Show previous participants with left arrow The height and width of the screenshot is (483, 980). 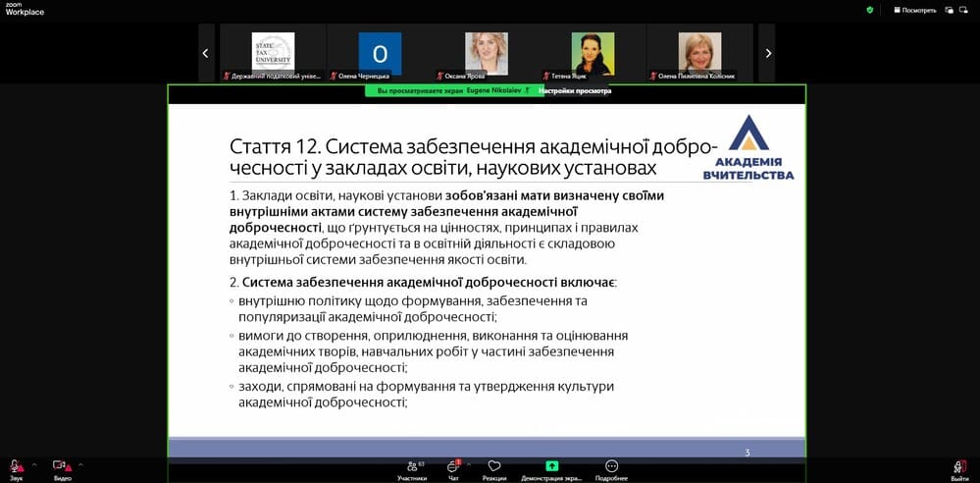(x=205, y=53)
